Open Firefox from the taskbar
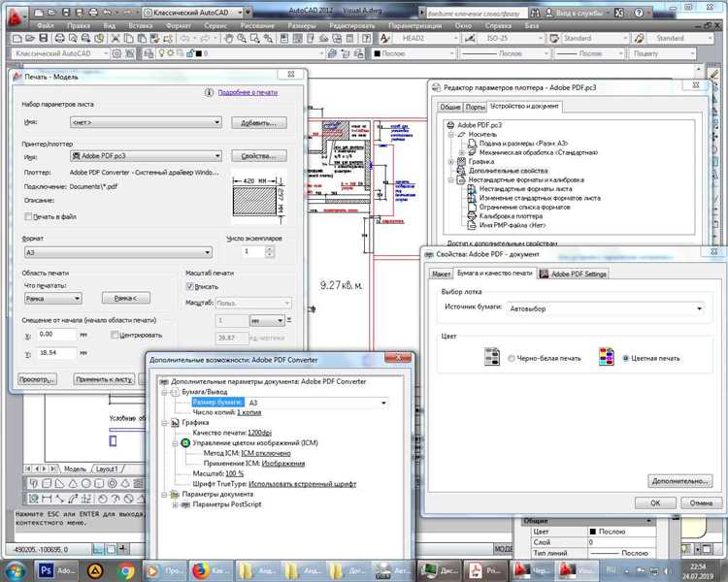 pyautogui.click(x=212, y=570)
